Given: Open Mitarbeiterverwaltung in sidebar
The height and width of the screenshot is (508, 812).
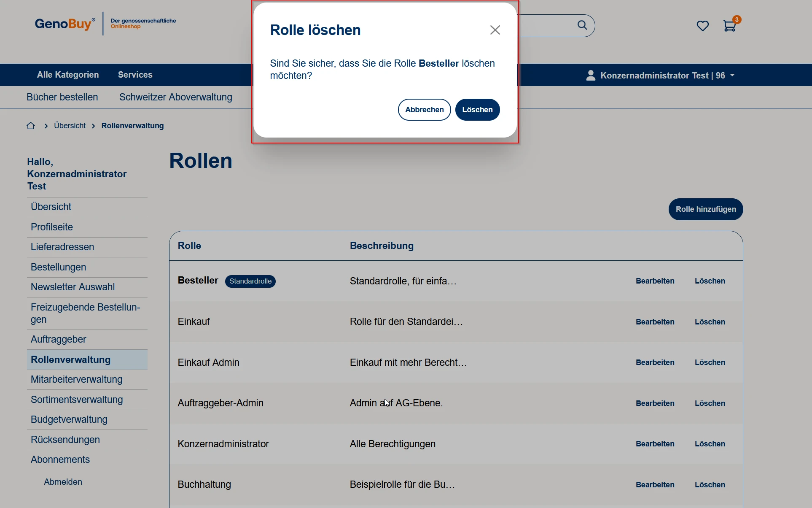Looking at the screenshot, I should 77,379.
